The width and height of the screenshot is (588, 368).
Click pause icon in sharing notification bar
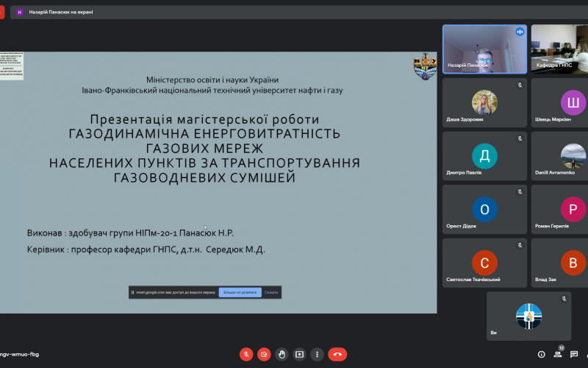coord(132,292)
